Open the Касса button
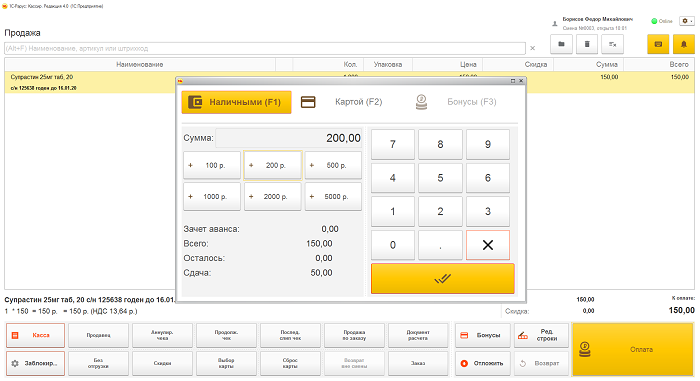The width and height of the screenshot is (700, 381). click(x=35, y=335)
